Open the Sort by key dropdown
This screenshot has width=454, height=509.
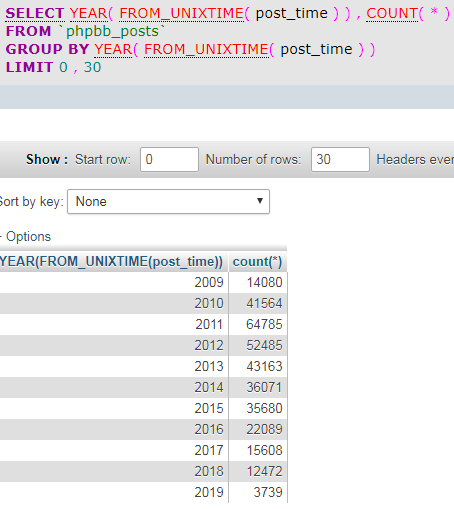click(x=168, y=201)
